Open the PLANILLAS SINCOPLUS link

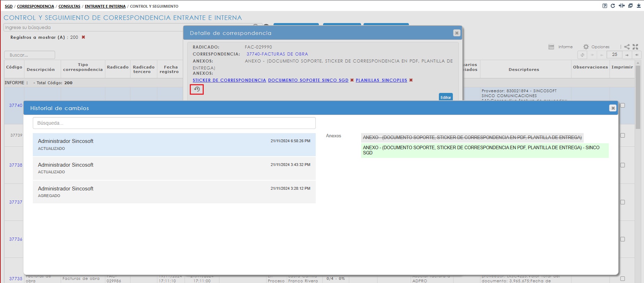point(381,80)
